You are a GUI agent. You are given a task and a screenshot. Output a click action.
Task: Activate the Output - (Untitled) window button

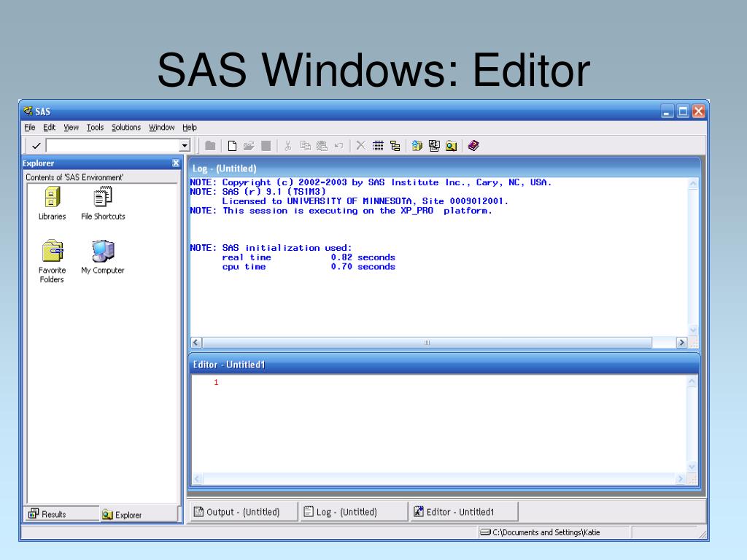coord(243,512)
